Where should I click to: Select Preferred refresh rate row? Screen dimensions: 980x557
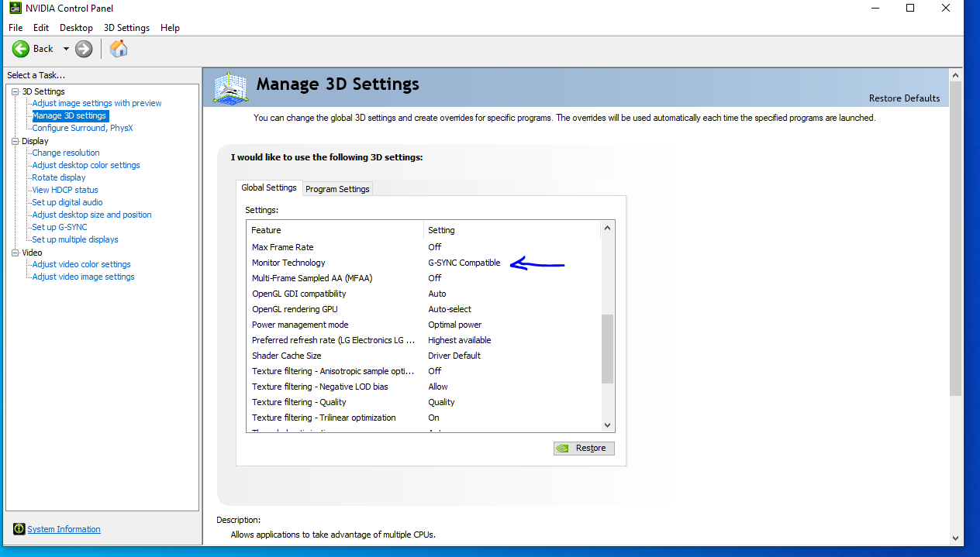coord(423,340)
